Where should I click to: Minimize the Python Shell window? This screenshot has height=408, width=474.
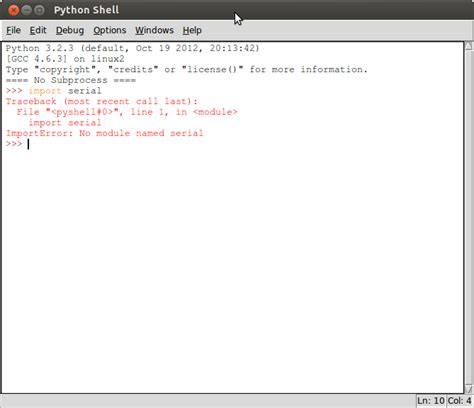tap(26, 10)
